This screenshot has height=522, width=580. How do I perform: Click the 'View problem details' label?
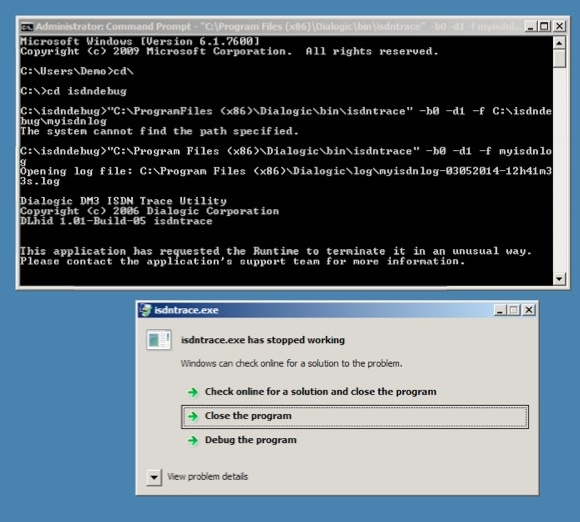pos(207,476)
